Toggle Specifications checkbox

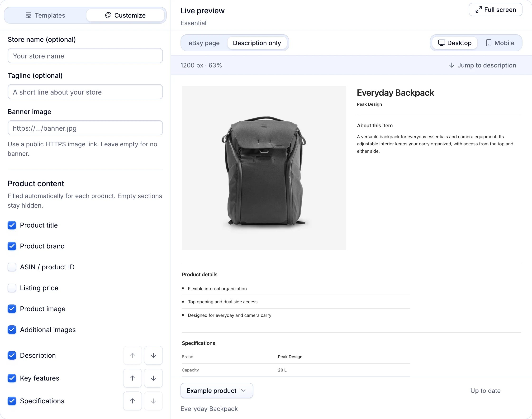click(12, 401)
